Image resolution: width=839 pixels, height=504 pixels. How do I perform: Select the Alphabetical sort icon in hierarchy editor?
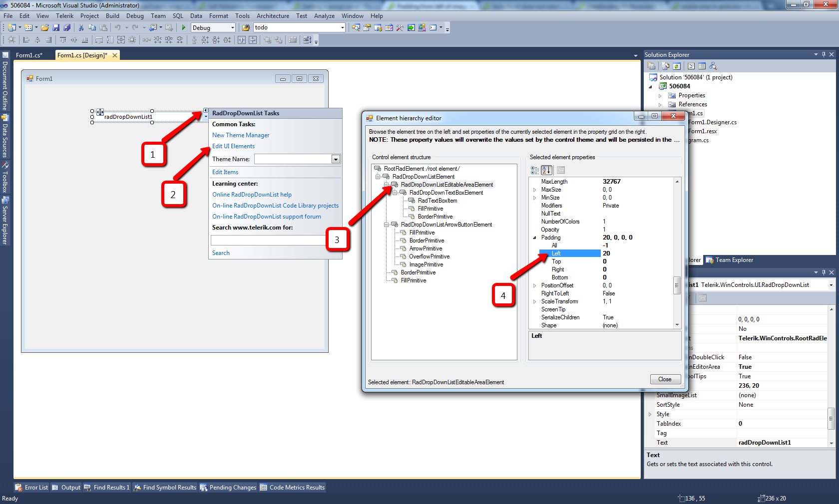click(x=547, y=170)
